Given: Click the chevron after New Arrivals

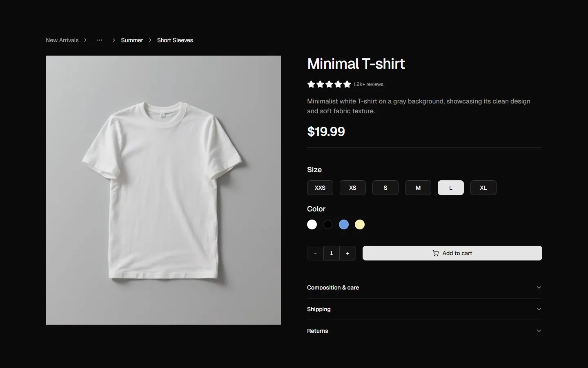Looking at the screenshot, I should click(85, 40).
